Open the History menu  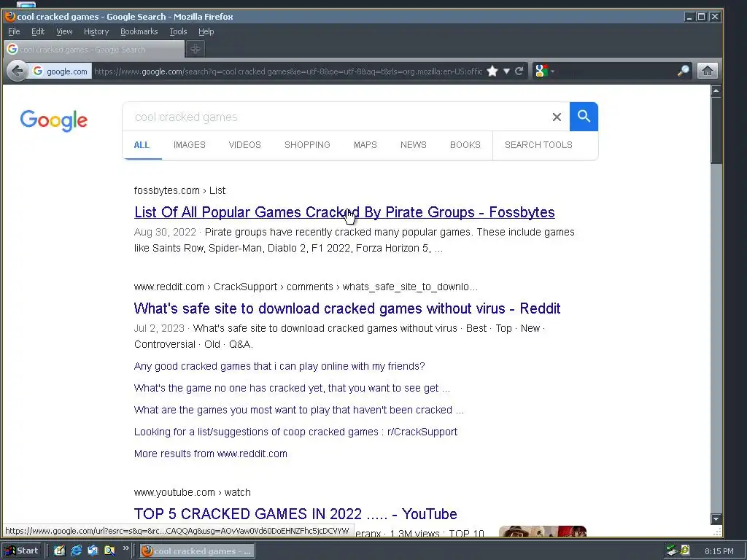(x=96, y=31)
